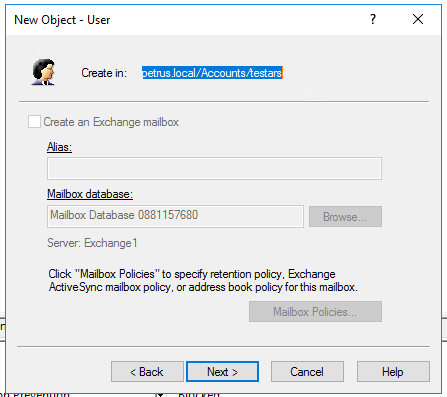This screenshot has height=397, width=447.
Task: Click the Create in: label
Action: [x=104, y=73]
